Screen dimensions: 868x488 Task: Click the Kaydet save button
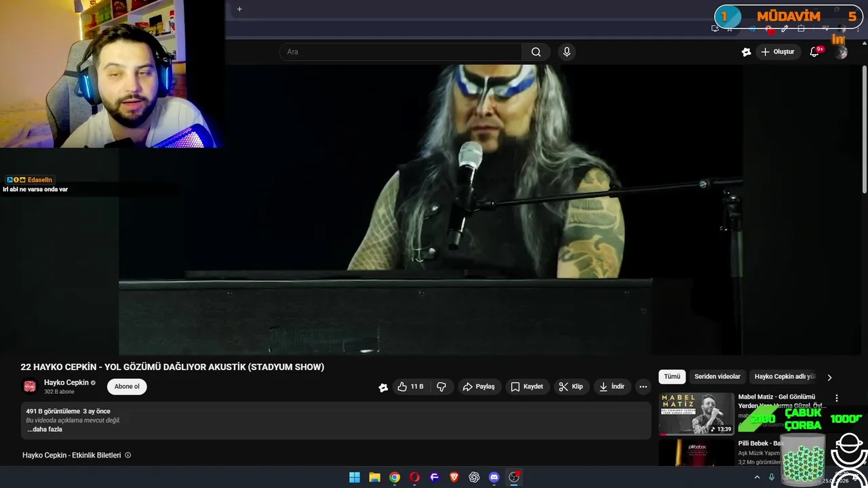527,386
